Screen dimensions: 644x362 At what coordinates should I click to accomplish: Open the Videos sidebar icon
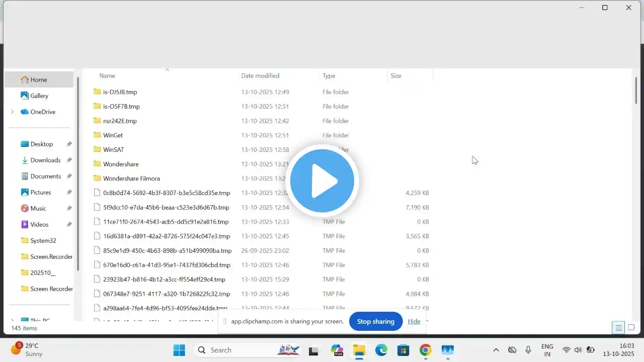point(25,224)
